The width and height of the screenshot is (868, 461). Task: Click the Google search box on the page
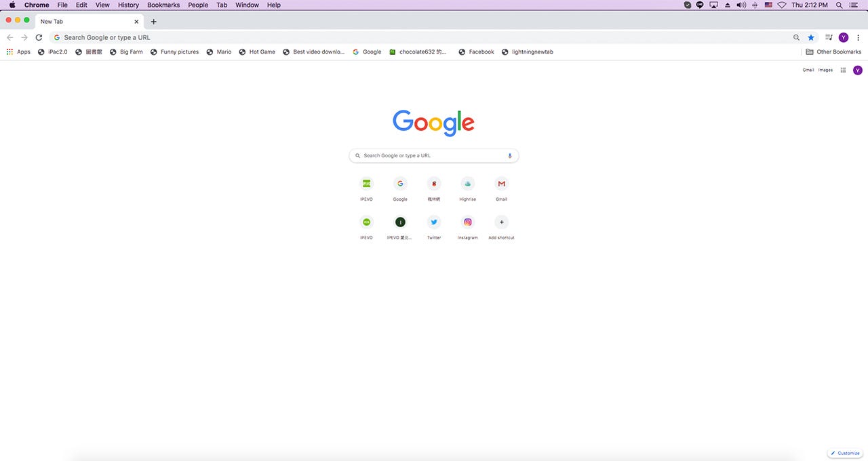[x=434, y=155]
